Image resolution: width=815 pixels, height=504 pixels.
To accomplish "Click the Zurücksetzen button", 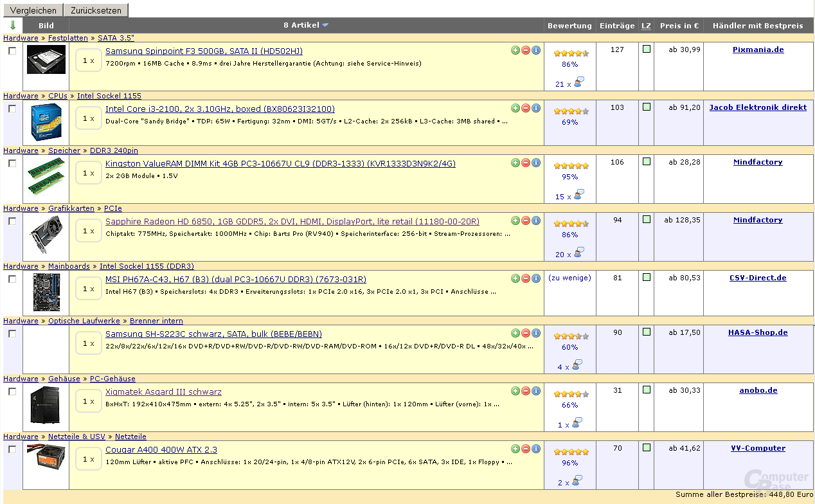I will [x=96, y=10].
